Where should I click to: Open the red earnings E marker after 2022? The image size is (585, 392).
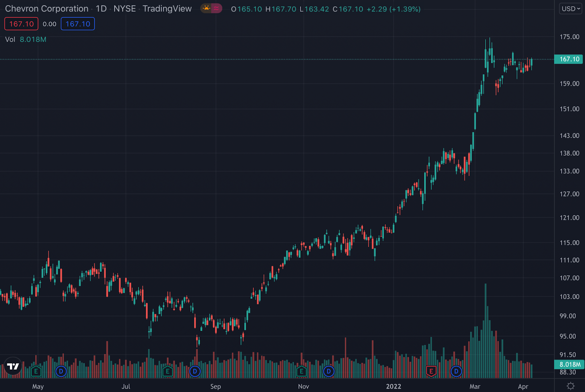click(x=431, y=372)
